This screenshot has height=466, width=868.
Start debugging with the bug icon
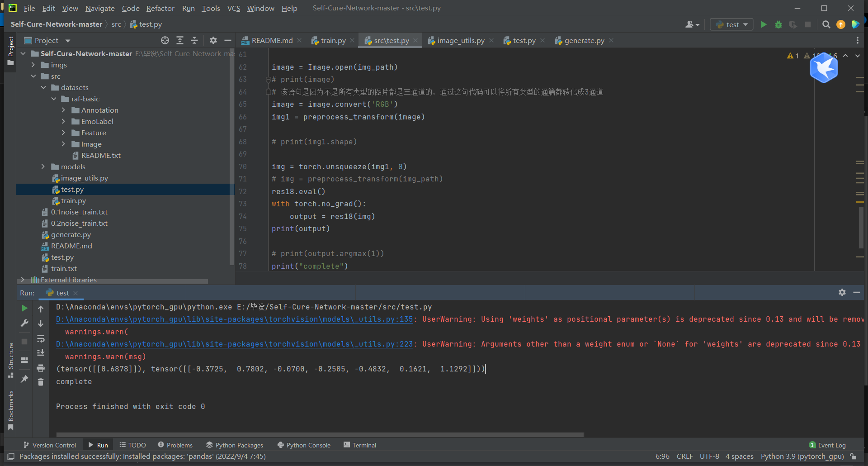778,24
